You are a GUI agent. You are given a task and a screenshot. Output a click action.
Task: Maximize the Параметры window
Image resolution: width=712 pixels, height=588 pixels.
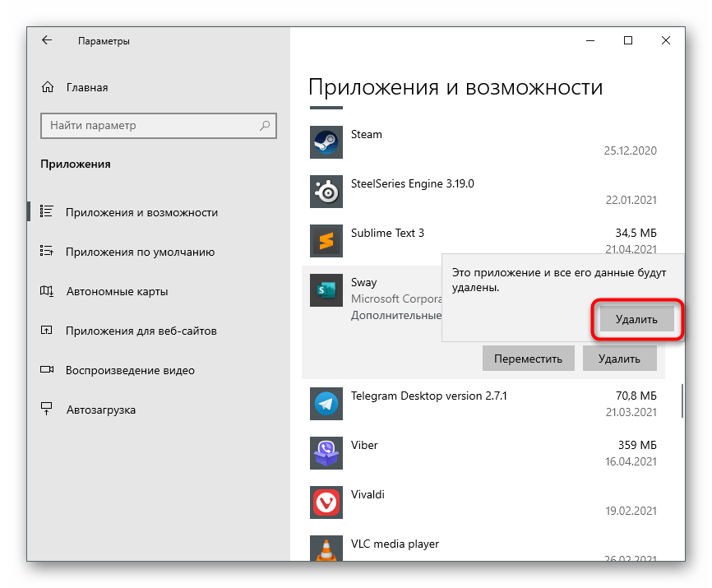click(628, 40)
